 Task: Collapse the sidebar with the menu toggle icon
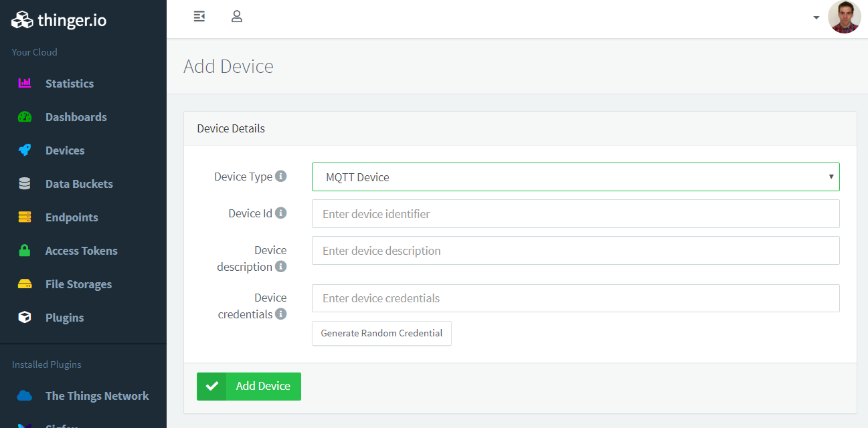[199, 17]
